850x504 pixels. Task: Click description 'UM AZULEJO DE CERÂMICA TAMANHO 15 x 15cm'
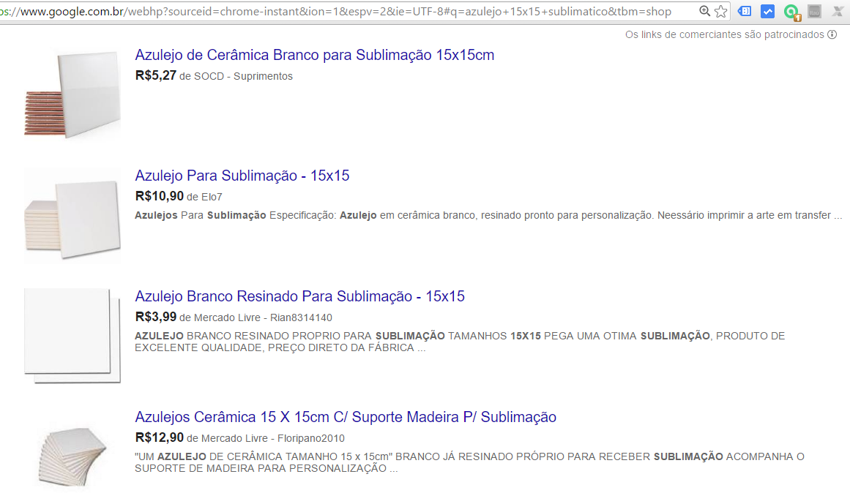click(469, 462)
